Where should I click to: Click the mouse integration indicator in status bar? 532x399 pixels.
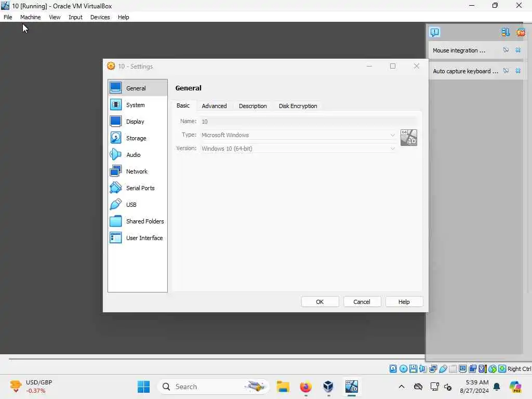pos(493,369)
